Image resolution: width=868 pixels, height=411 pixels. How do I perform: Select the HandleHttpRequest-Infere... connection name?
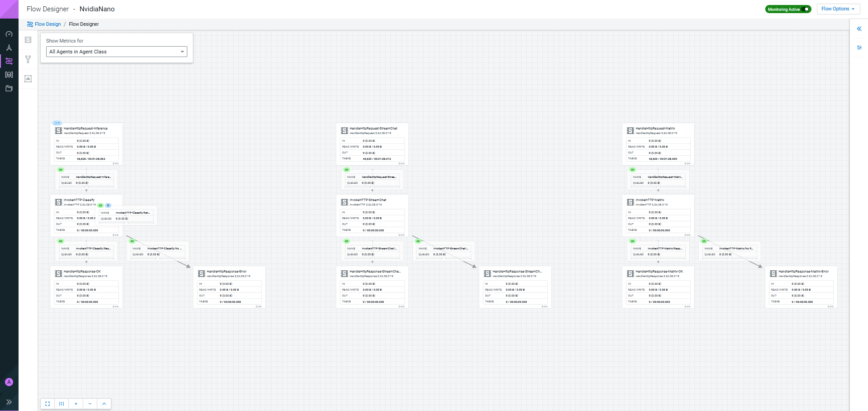93,177
